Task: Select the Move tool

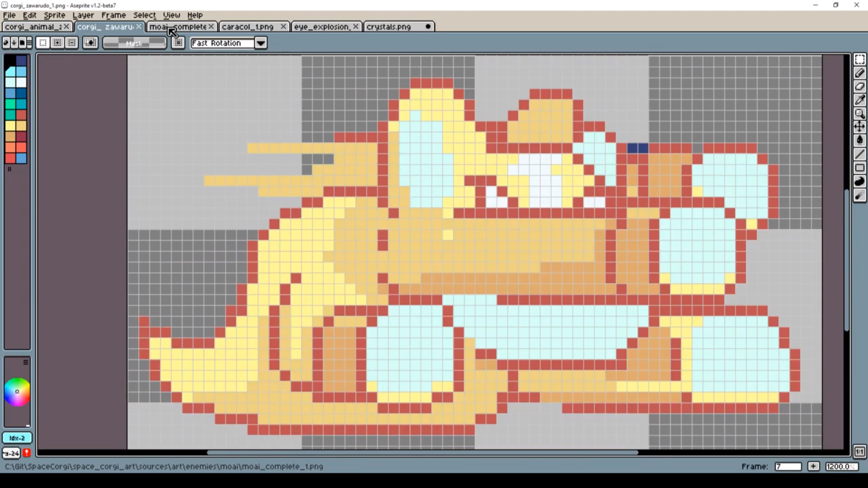Action: 859,127
